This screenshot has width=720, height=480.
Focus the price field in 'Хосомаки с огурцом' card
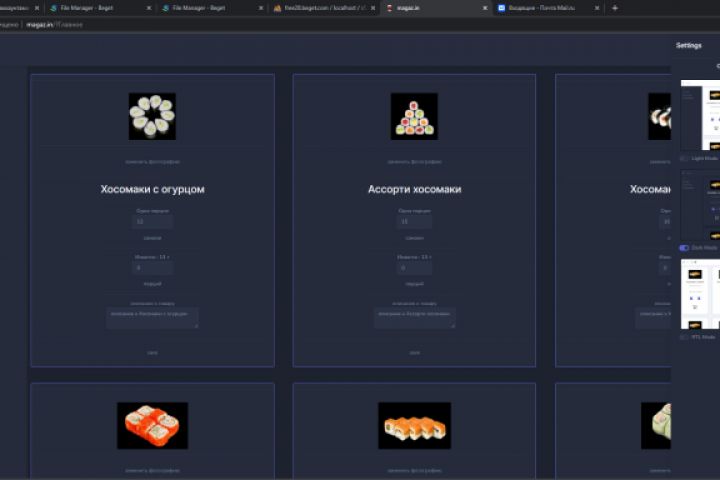pyautogui.click(x=152, y=222)
